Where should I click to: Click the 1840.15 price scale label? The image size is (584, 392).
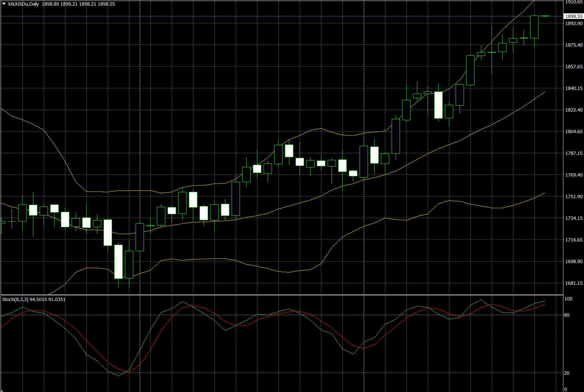(574, 88)
